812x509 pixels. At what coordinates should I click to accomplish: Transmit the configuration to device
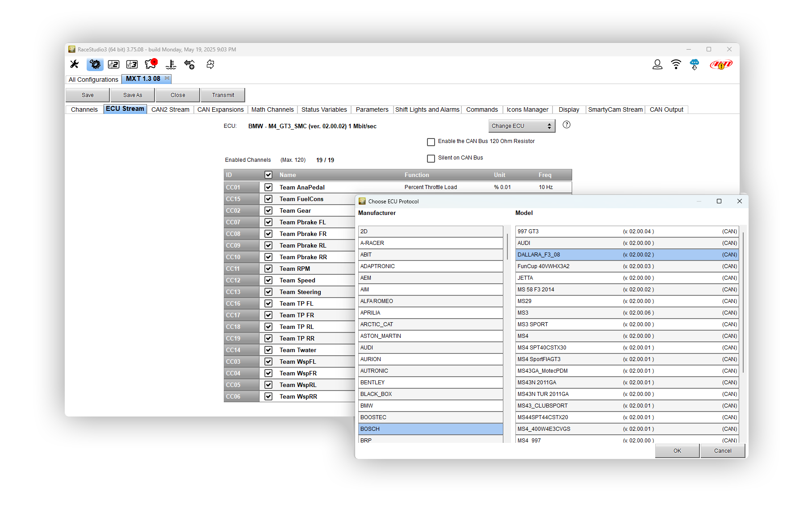tap(223, 95)
